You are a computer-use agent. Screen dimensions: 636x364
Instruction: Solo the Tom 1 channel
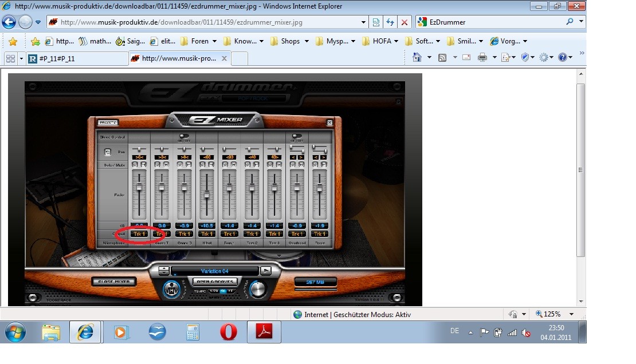pyautogui.click(x=225, y=165)
